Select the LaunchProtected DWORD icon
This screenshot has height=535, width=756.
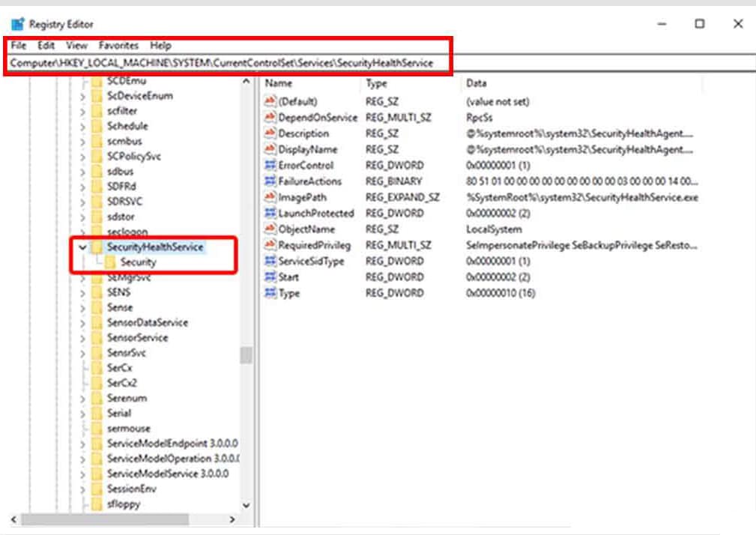(x=270, y=213)
